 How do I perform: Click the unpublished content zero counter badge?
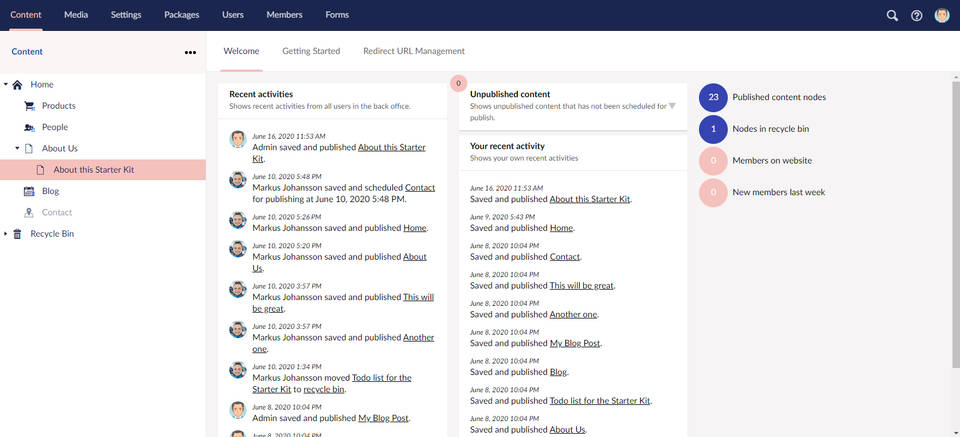pyautogui.click(x=458, y=83)
